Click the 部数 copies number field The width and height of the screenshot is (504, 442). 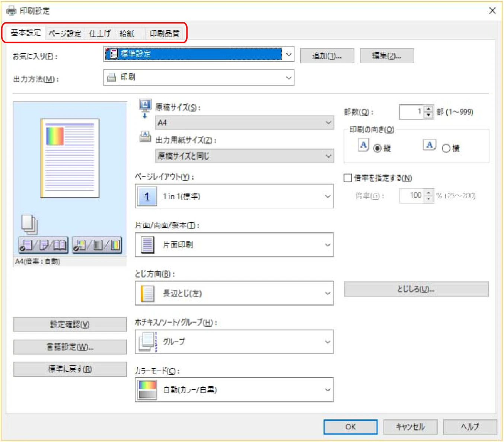coord(412,112)
